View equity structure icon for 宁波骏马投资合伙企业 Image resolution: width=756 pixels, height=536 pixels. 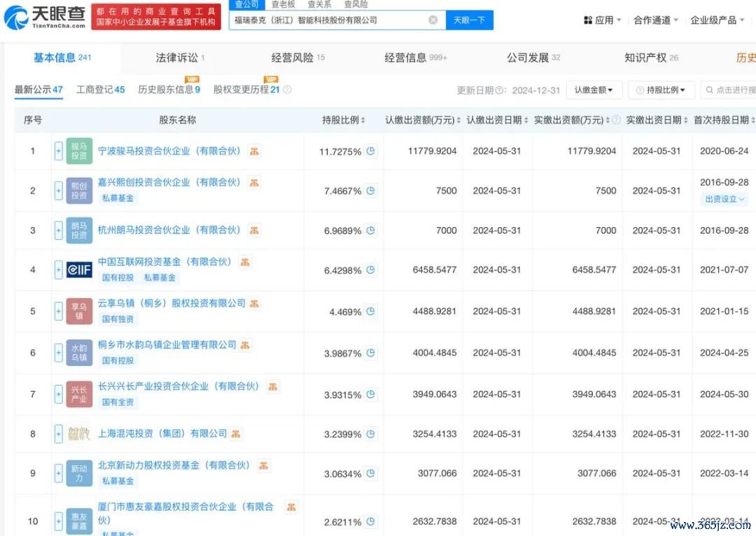coord(254,151)
